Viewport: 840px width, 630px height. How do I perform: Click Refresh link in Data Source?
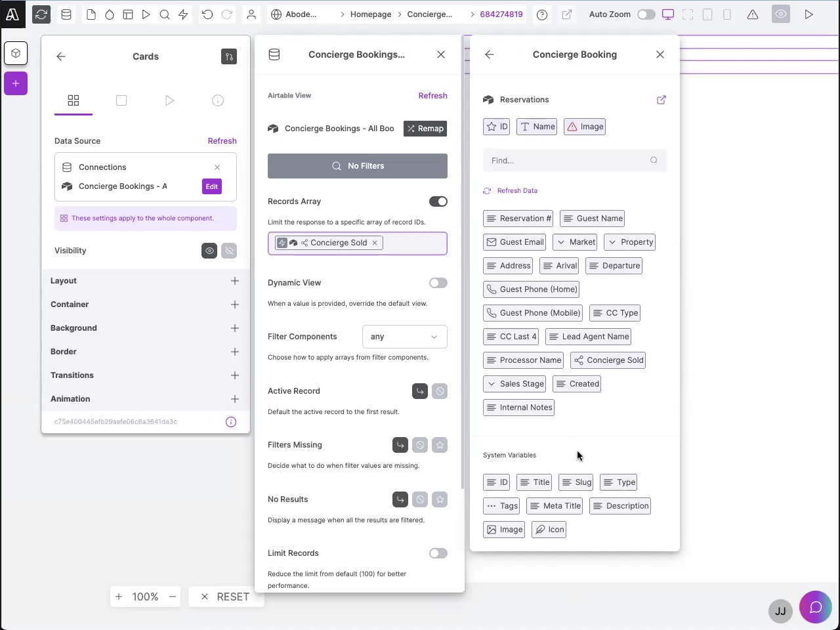click(x=222, y=141)
